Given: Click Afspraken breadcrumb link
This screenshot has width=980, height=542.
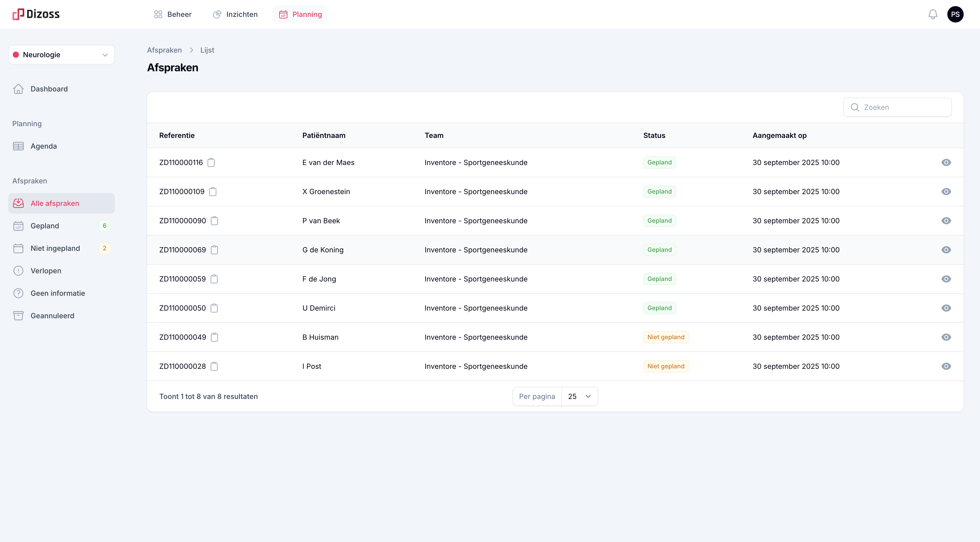Looking at the screenshot, I should pyautogui.click(x=164, y=50).
